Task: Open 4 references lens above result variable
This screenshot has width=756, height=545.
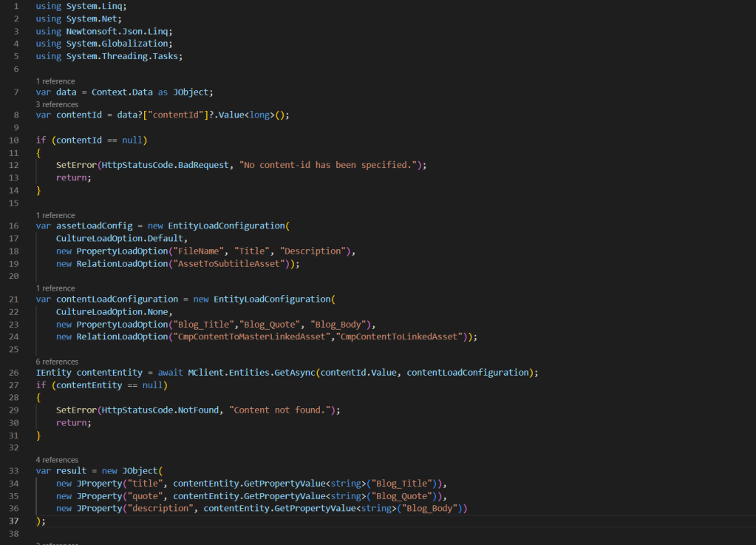Action: [x=57, y=459]
